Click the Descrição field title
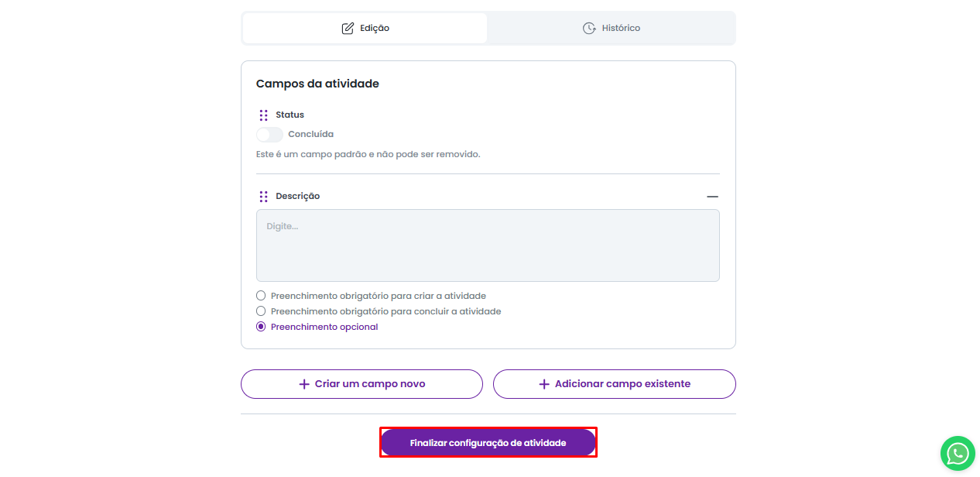This screenshot has height=477, width=980. click(x=297, y=197)
